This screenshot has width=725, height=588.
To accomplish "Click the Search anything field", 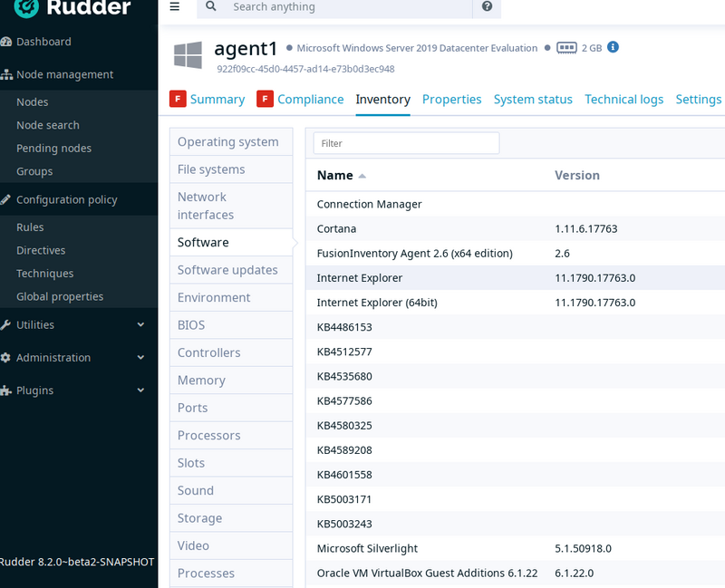I will point(349,7).
